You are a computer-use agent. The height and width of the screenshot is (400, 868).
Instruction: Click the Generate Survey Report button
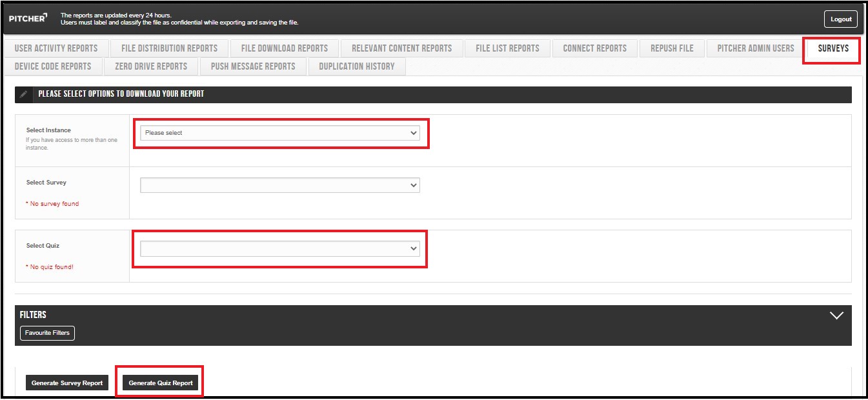click(x=67, y=383)
